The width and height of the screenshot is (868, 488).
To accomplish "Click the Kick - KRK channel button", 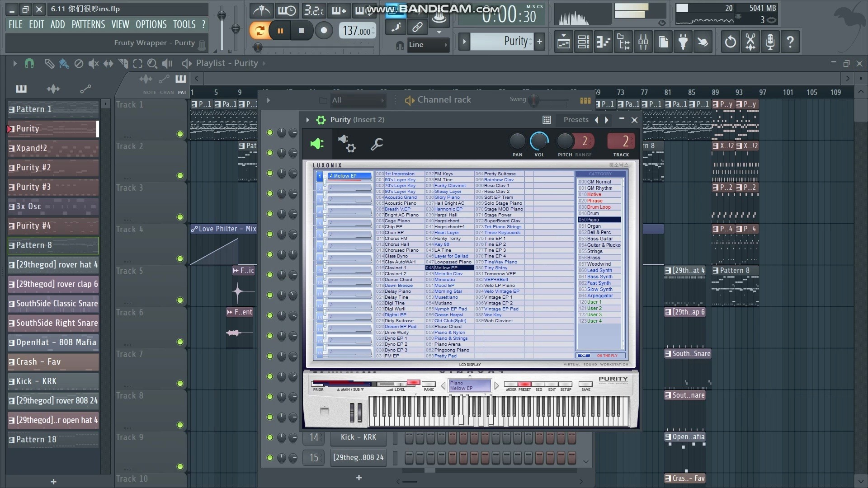I will pos(359,437).
